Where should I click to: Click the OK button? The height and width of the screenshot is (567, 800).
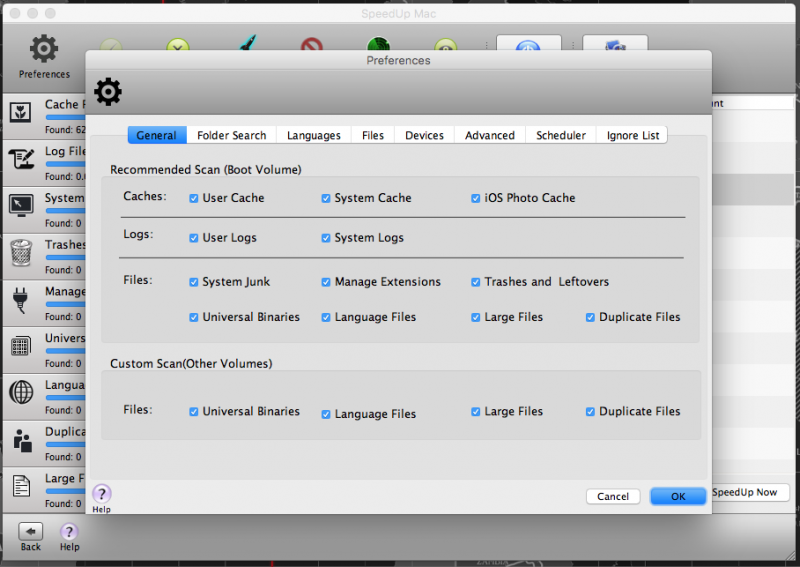pyautogui.click(x=678, y=497)
